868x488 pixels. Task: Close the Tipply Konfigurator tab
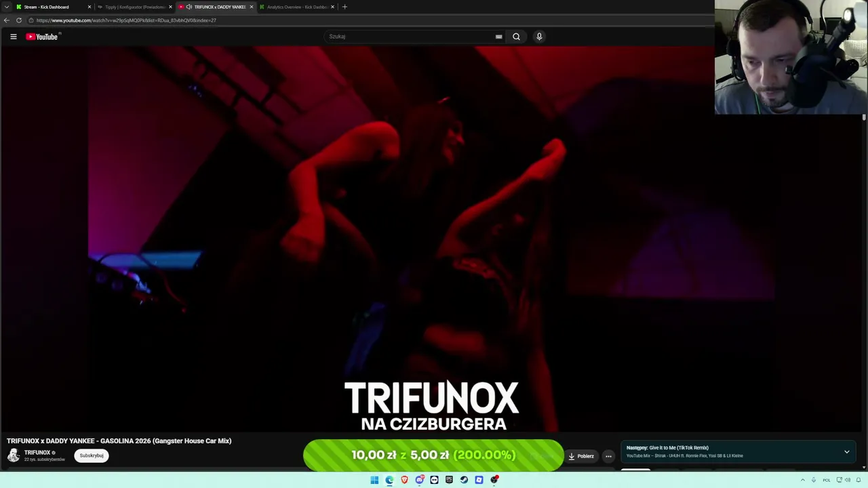point(170,7)
